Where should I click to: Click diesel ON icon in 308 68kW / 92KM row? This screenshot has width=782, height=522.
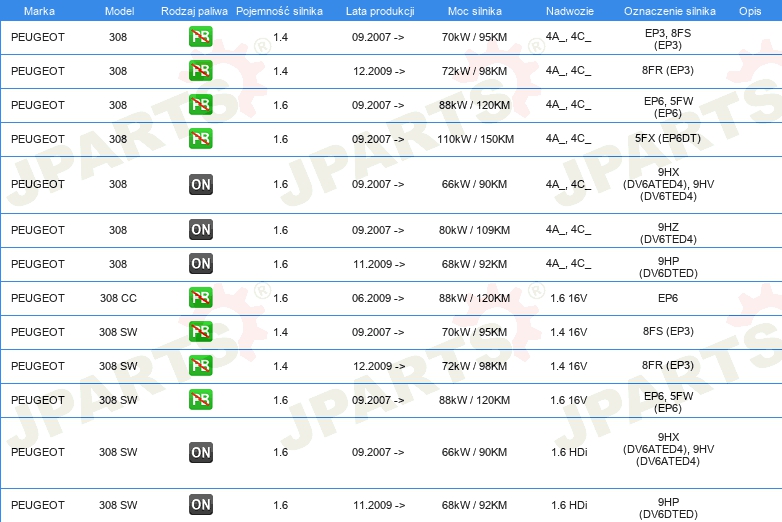point(200,264)
